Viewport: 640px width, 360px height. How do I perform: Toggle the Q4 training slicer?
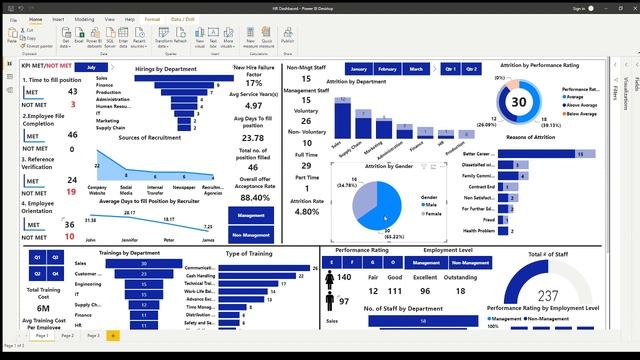56,273
